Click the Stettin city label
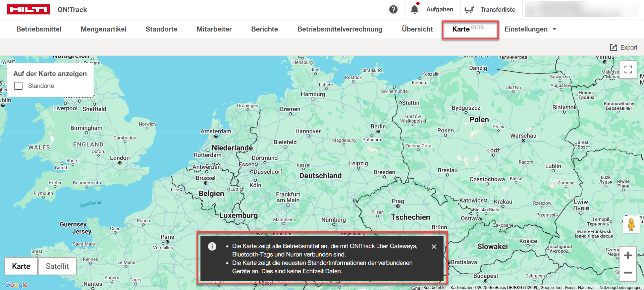Image resolution: width=644 pixels, height=290 pixels. (411, 103)
